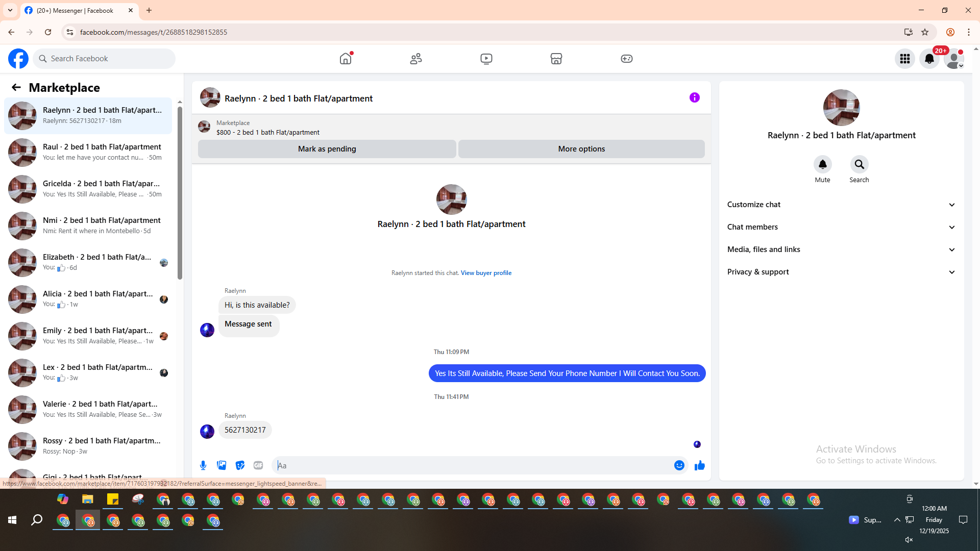Open the Marketplace tab in the top navigation

tap(556, 59)
